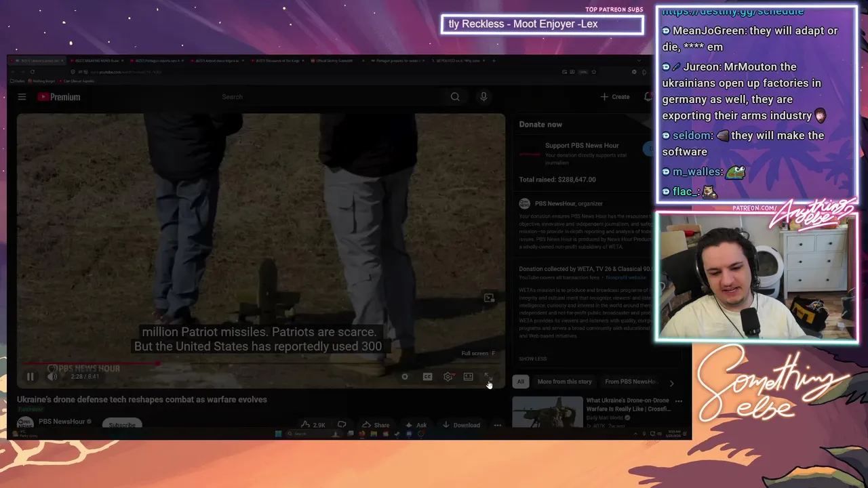Go to YouTube Premium home logo

pyautogui.click(x=59, y=97)
